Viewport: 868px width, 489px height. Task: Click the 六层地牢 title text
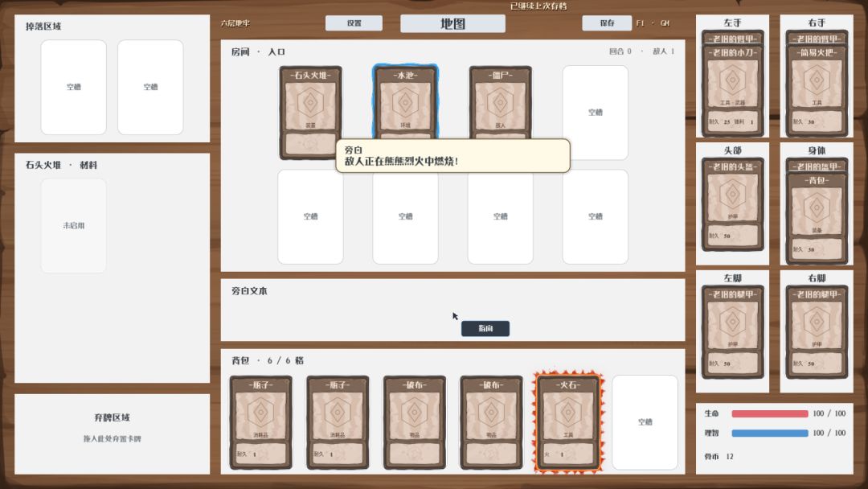235,23
